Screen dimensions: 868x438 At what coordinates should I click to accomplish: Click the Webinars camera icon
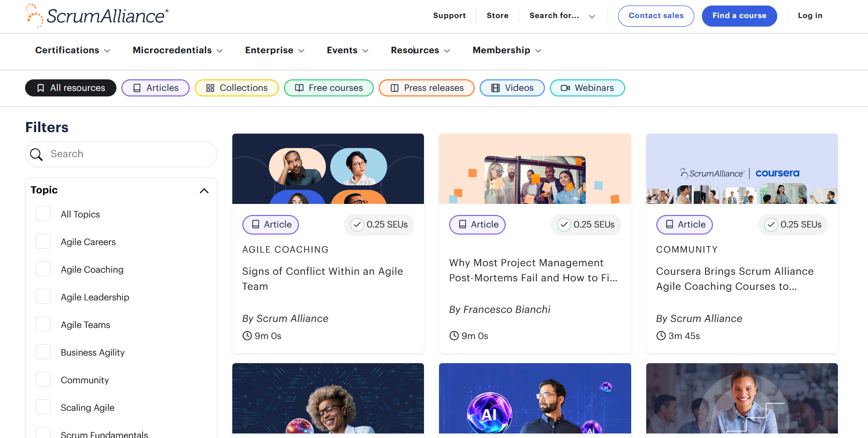(565, 88)
